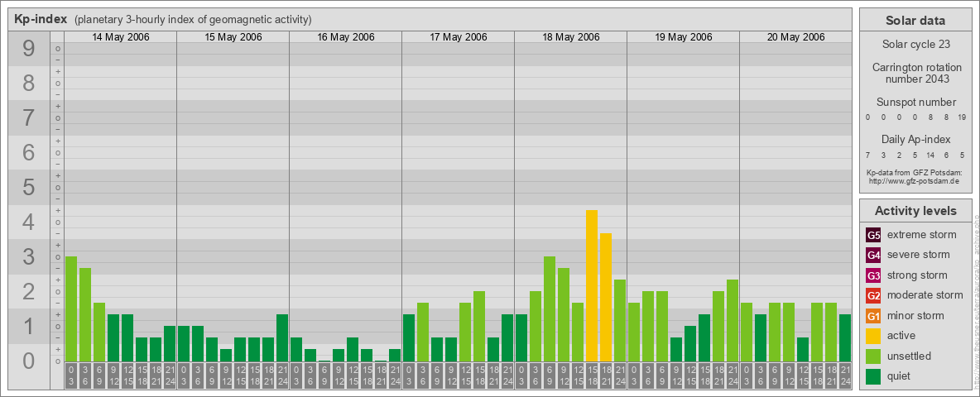Click the Kp scale number 9
This screenshot has width=980, height=397.
(29, 49)
